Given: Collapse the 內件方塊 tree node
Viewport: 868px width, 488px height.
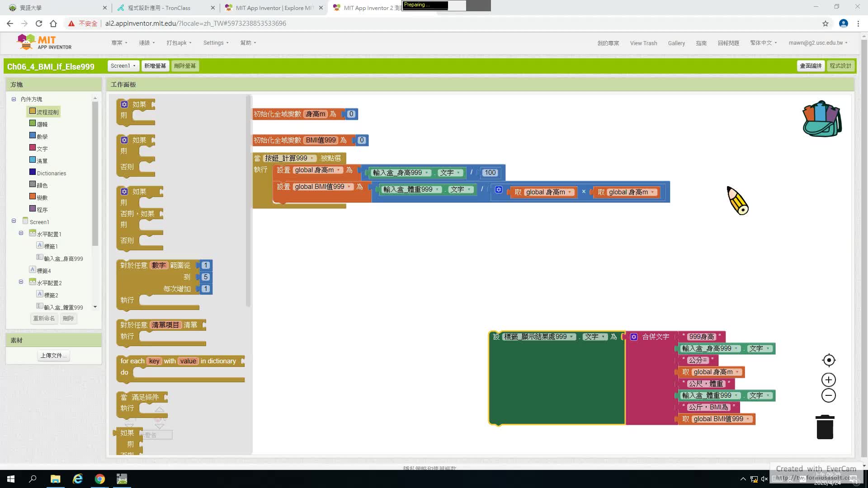Looking at the screenshot, I should coord(14,99).
